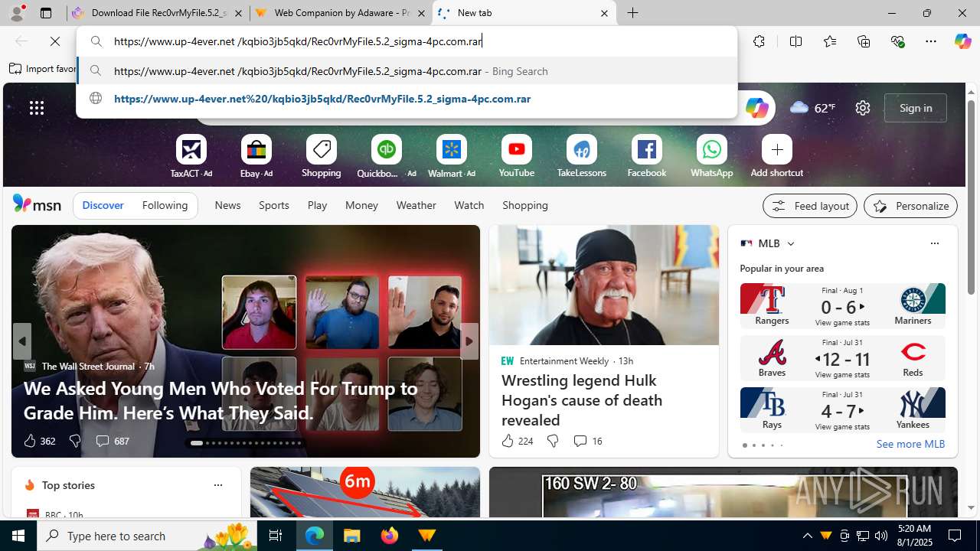Open the 62°F weather widget
Image resolution: width=980 pixels, height=551 pixels.
tap(813, 108)
